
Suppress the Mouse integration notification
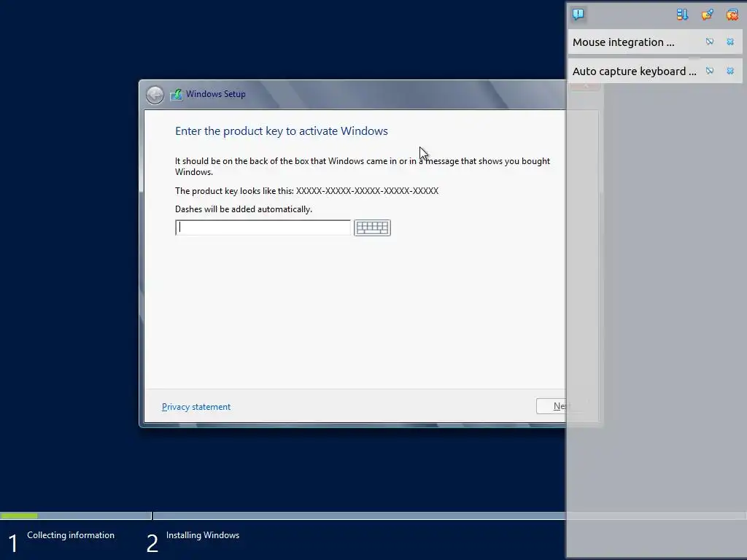click(710, 42)
